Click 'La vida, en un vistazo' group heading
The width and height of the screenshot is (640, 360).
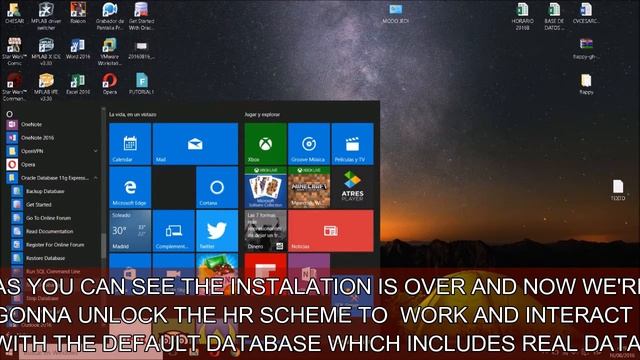[x=133, y=115]
